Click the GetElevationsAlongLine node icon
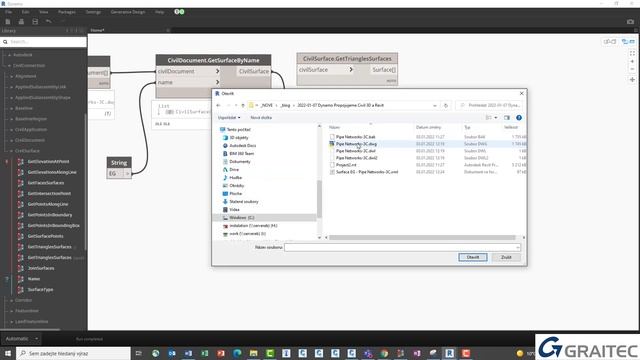The image size is (640, 360). (20, 172)
